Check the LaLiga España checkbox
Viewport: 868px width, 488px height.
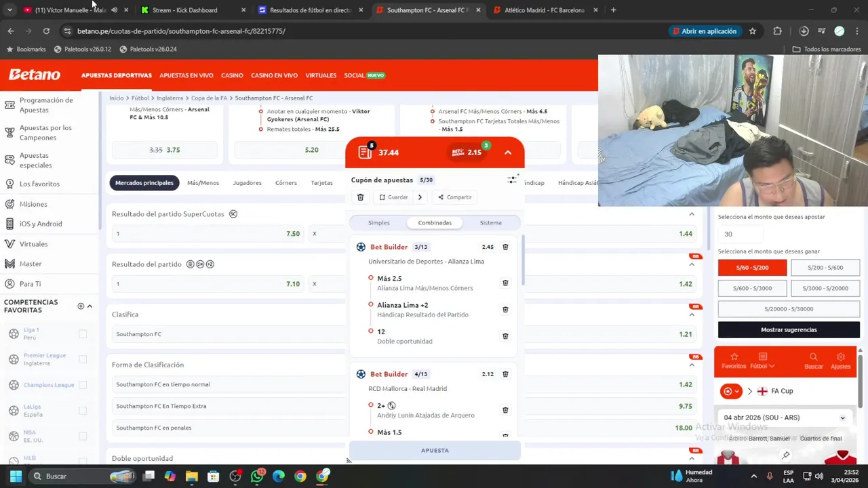point(83,411)
